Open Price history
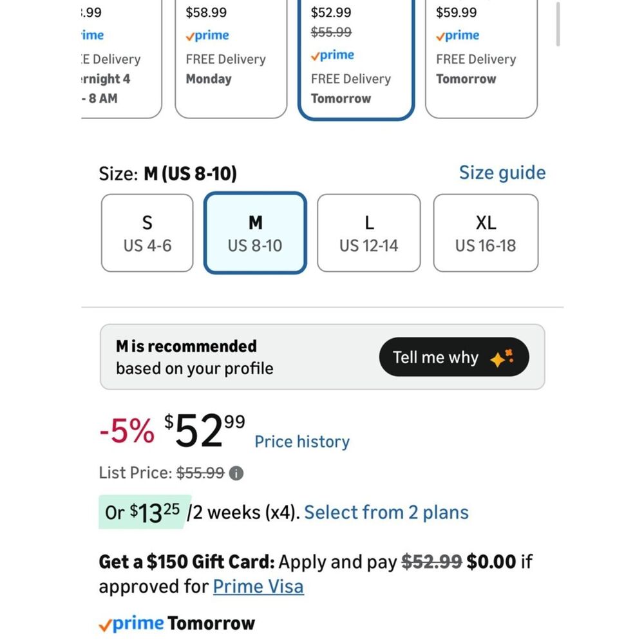 302,442
